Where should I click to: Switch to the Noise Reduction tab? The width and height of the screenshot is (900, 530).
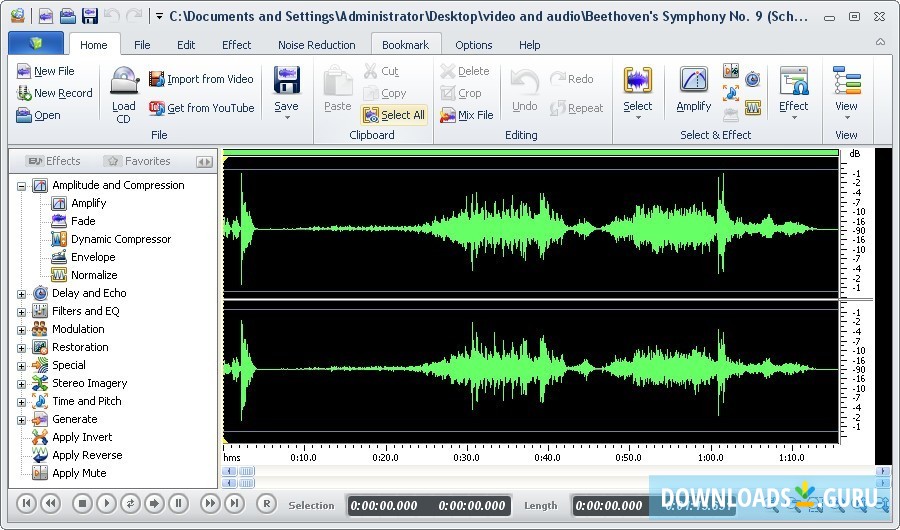click(x=316, y=45)
